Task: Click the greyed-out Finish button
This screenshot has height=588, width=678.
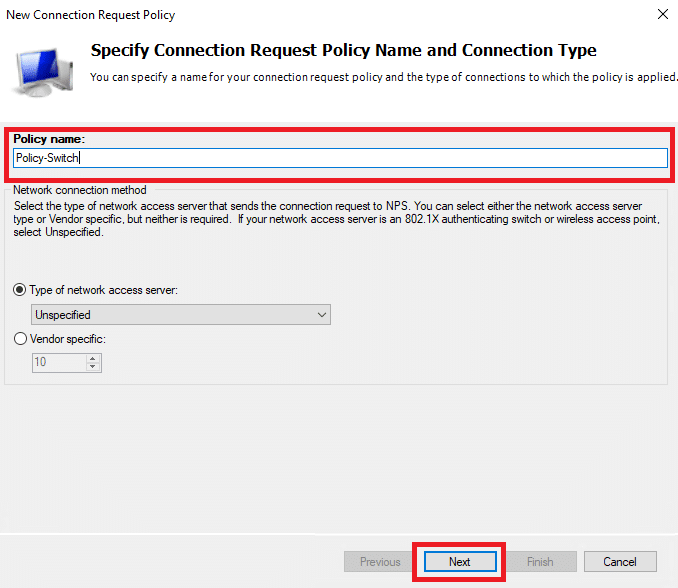Action: (x=540, y=562)
